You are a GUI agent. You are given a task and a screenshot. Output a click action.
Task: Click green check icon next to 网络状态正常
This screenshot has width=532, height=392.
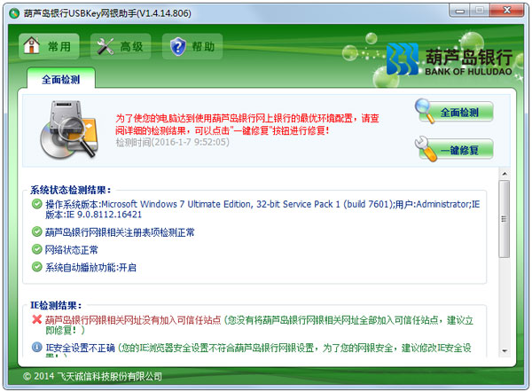tap(36, 249)
